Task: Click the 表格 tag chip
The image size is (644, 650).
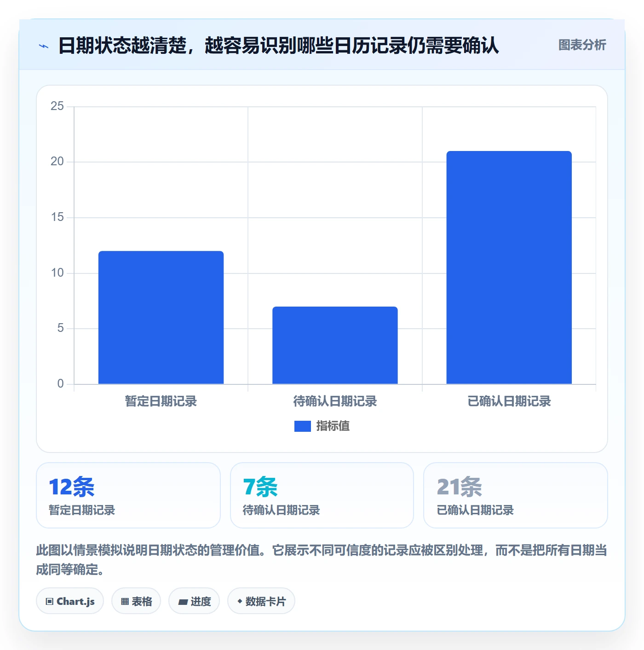Action: [136, 601]
